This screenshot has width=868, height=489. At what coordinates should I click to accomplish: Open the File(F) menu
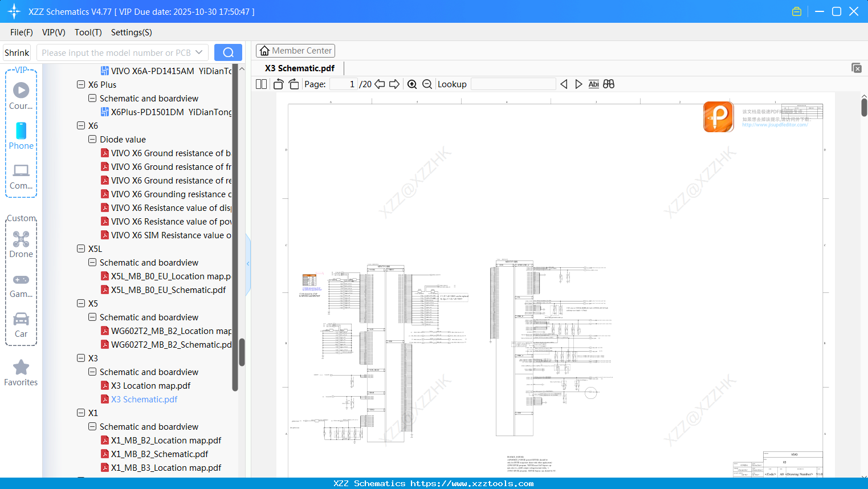click(x=22, y=32)
